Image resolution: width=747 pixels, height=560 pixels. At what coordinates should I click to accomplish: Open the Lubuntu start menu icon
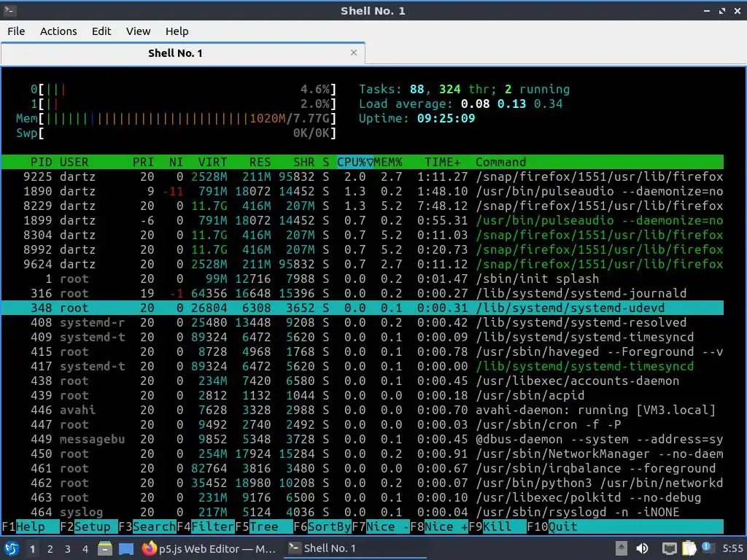coord(12,548)
